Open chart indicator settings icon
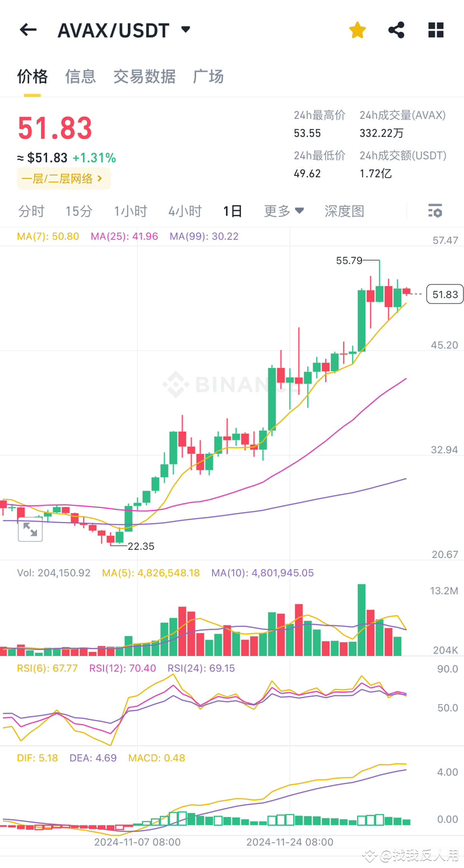This screenshot has width=464, height=868. 435,211
